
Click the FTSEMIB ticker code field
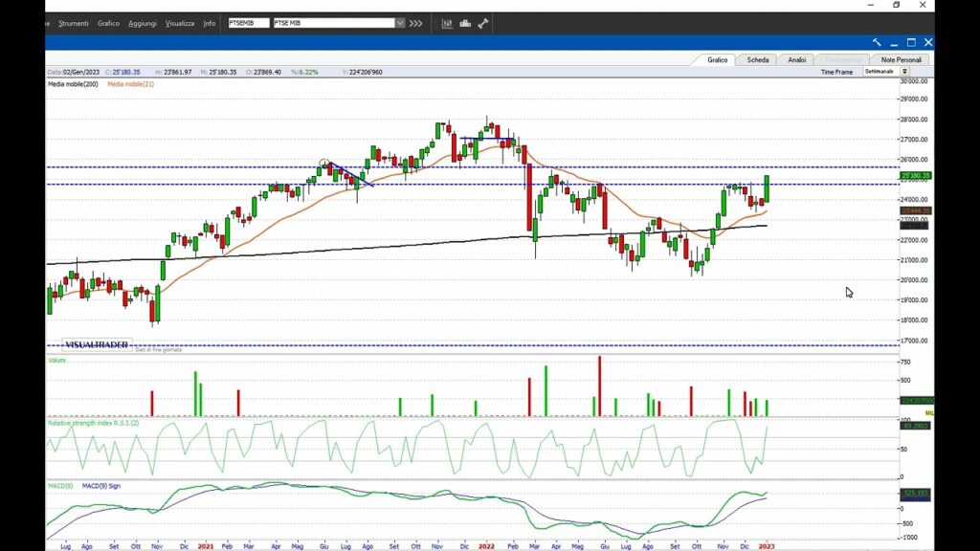coord(249,23)
